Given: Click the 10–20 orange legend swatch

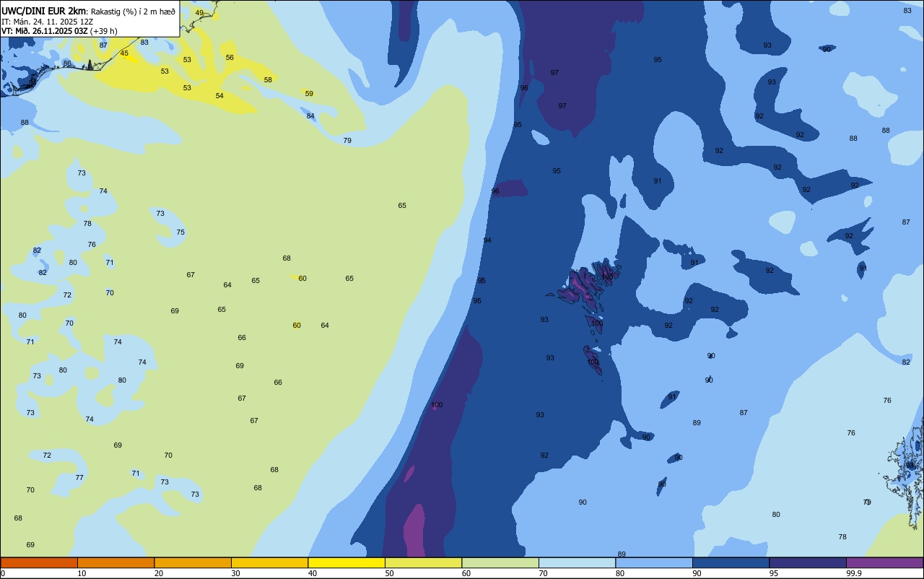Looking at the screenshot, I should 115,562.
